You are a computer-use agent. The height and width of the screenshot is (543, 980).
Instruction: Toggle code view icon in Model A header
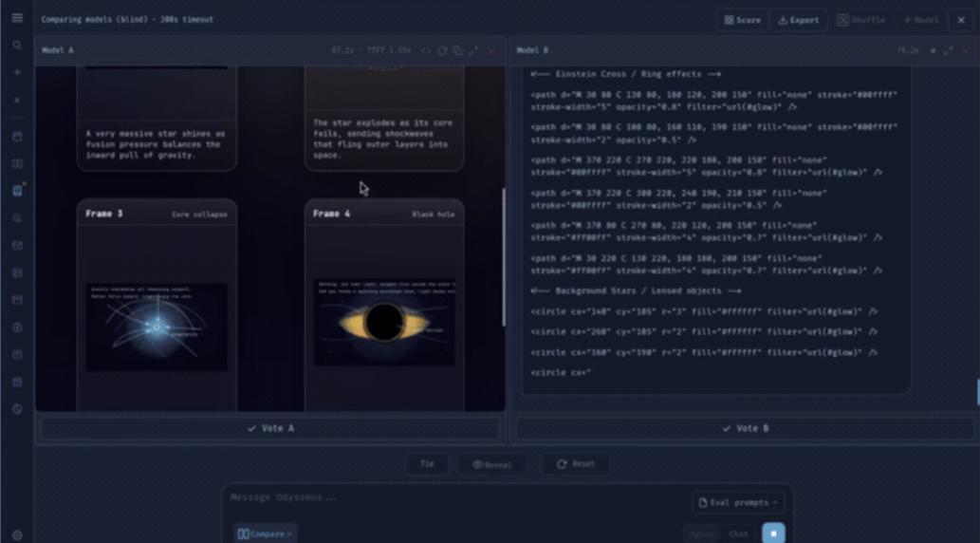point(426,50)
